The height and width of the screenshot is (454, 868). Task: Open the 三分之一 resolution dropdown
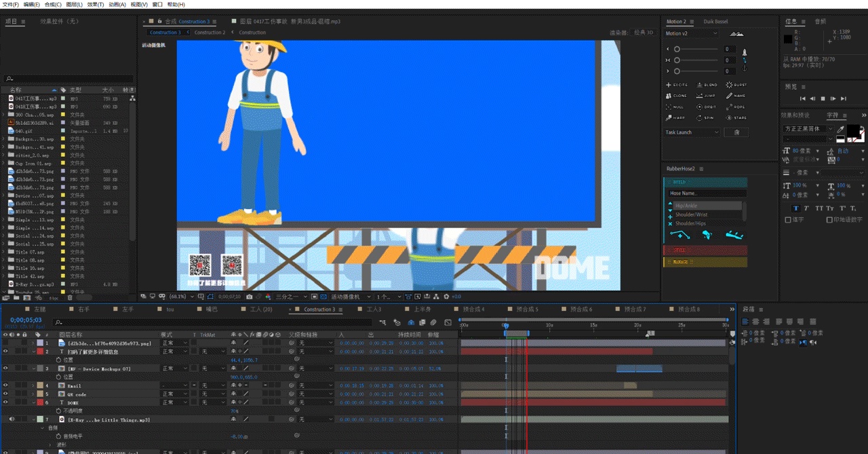tap(292, 297)
